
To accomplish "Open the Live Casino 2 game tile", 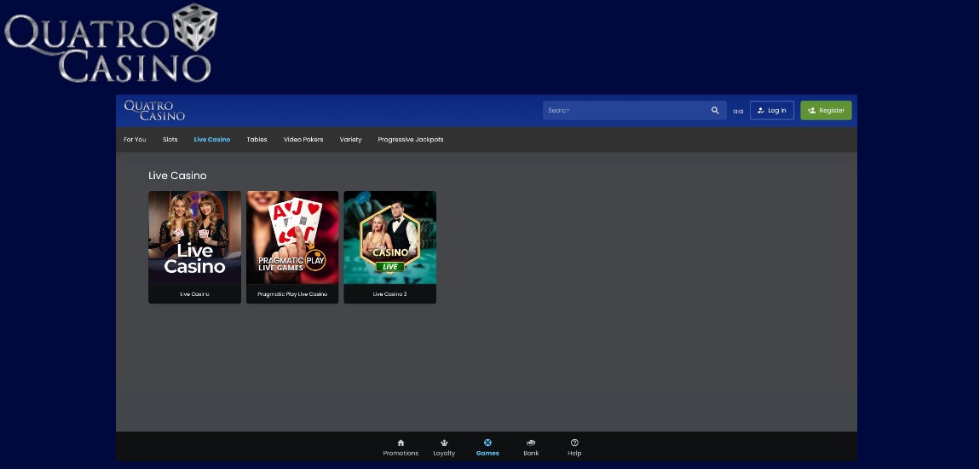I will pos(389,238).
